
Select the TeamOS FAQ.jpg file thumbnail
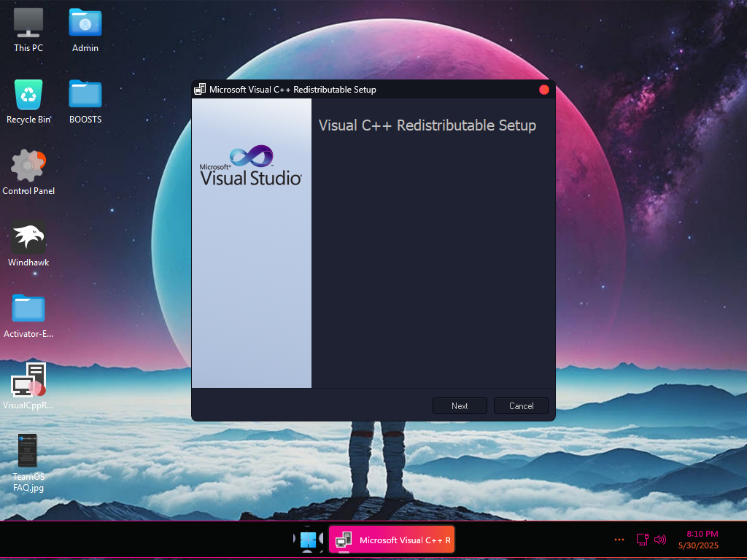pos(28,450)
